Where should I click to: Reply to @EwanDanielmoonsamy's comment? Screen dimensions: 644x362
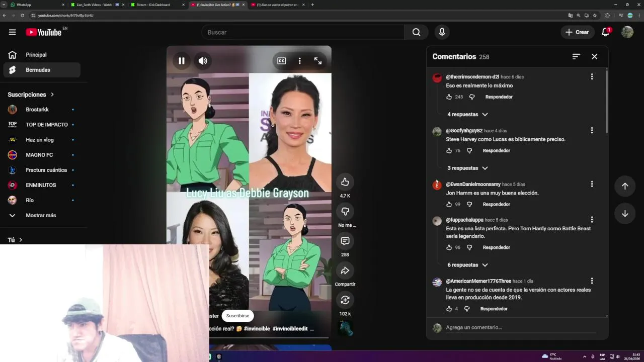[x=496, y=205]
